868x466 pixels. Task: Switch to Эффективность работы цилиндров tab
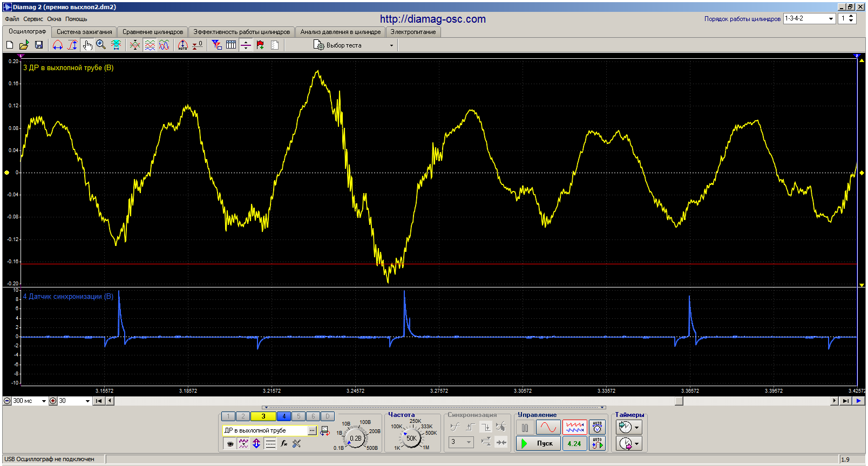click(242, 32)
